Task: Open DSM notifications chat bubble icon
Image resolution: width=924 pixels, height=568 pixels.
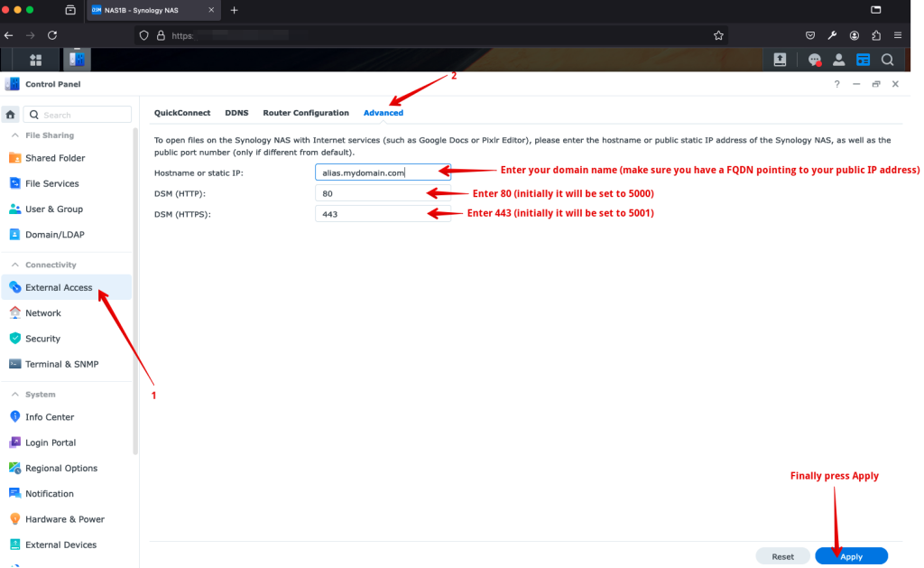Action: [815, 60]
